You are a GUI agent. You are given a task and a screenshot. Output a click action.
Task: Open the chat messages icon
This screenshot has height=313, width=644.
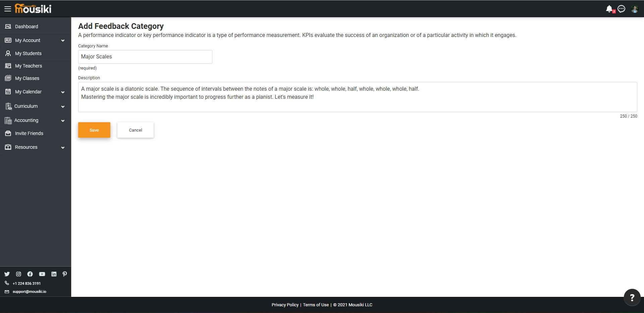click(x=622, y=9)
